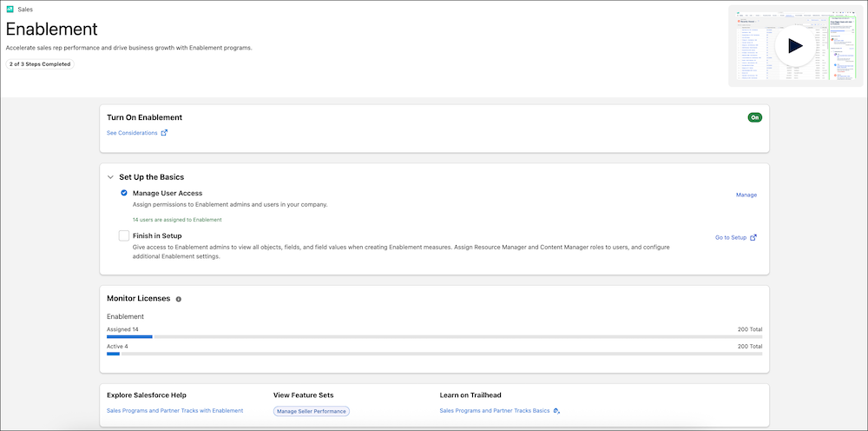
Task: Toggle the Enablement On switch
Action: click(754, 117)
